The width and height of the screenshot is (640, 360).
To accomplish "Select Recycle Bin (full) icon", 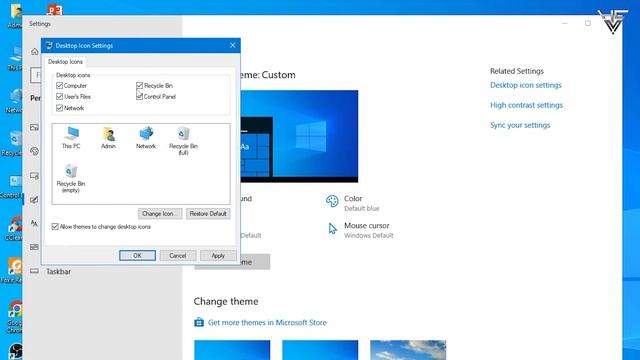I will coord(183,141).
